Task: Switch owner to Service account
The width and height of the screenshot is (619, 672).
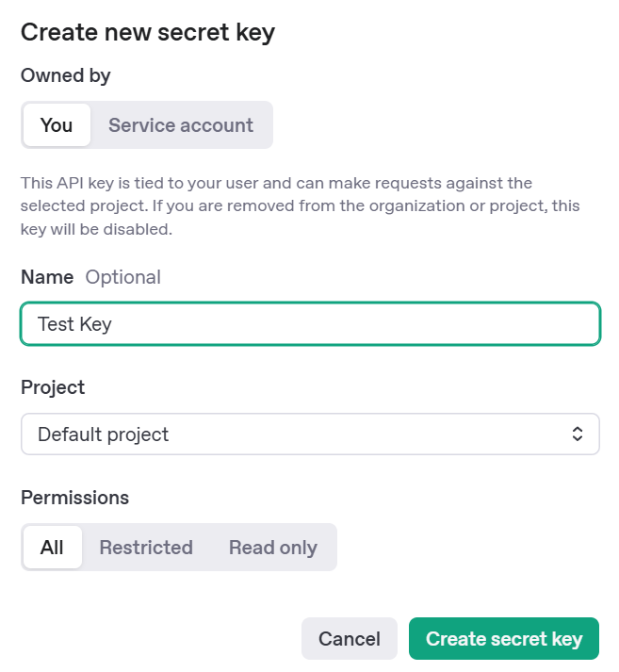Action: (x=181, y=125)
